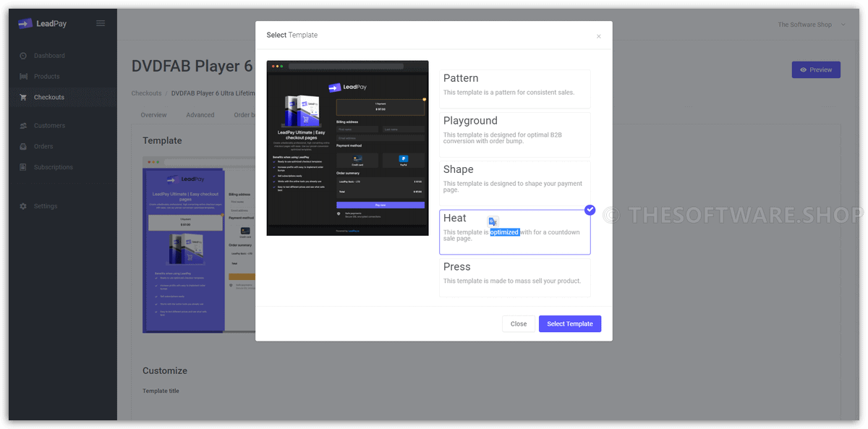This screenshot has height=429, width=868.
Task: Choose the Pattern template option
Action: click(x=515, y=89)
